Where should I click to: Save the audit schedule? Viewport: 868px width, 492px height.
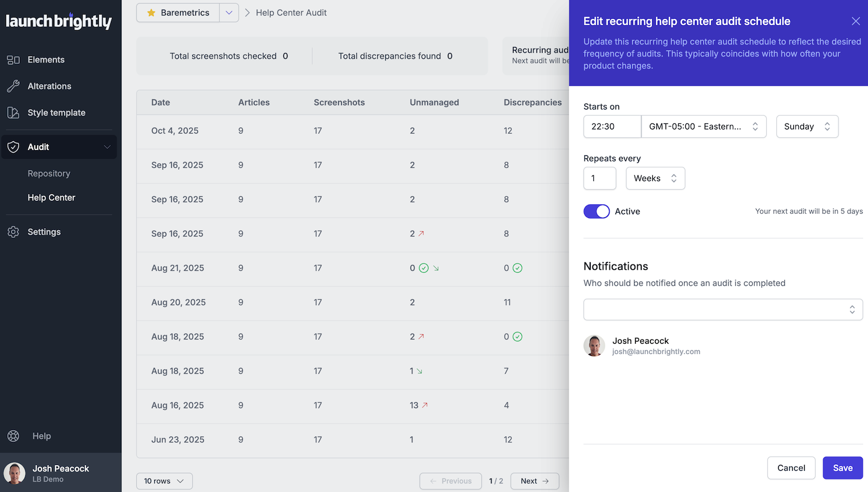tap(842, 468)
